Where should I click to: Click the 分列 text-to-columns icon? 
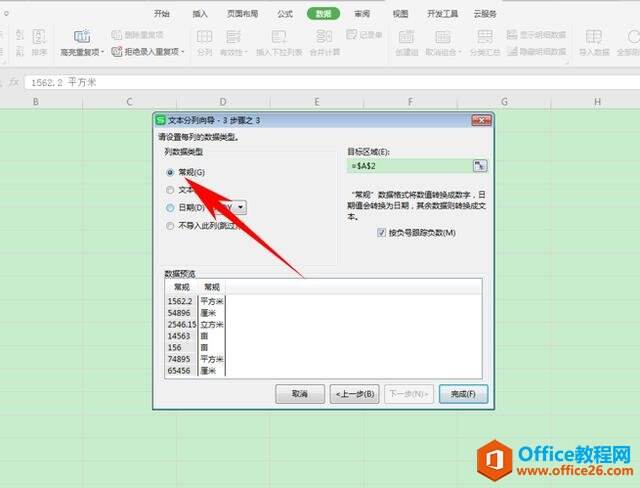204,37
